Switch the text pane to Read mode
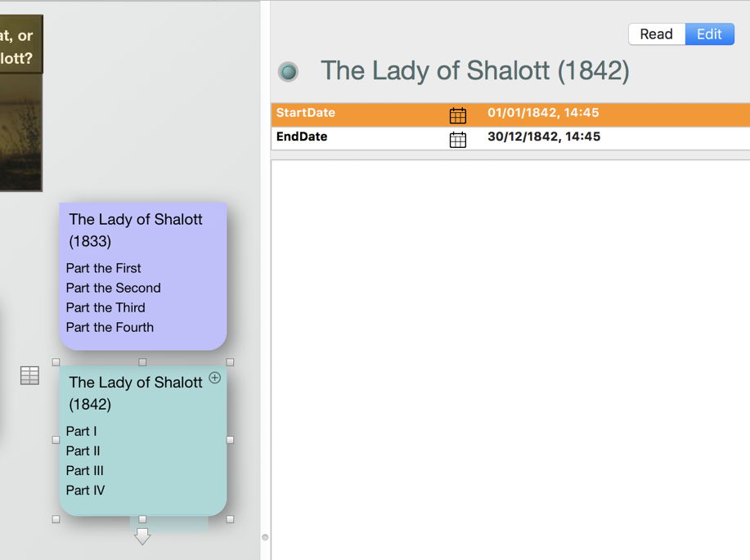750x560 pixels. 656,34
